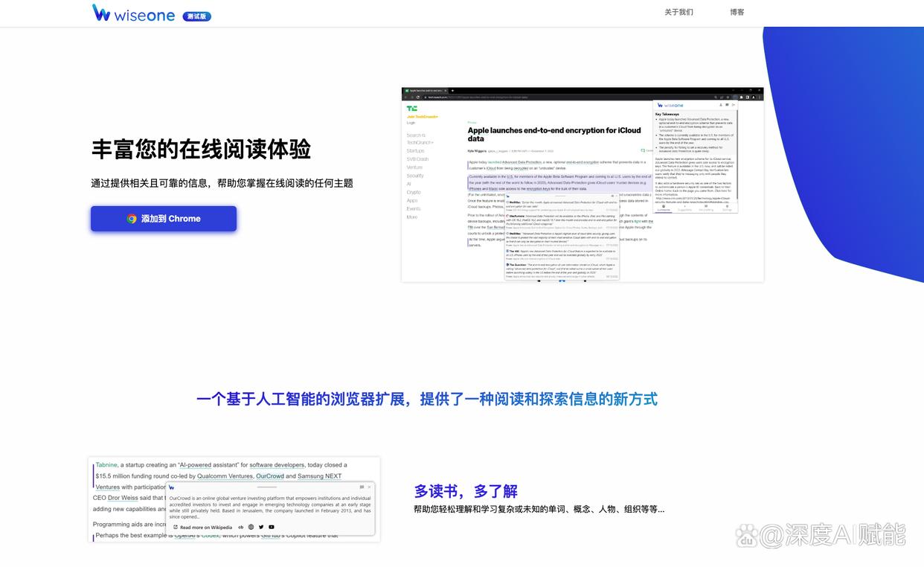Click Startups in the demo sidebar
Viewport: 924px width, 567px height.
pyautogui.click(x=415, y=151)
